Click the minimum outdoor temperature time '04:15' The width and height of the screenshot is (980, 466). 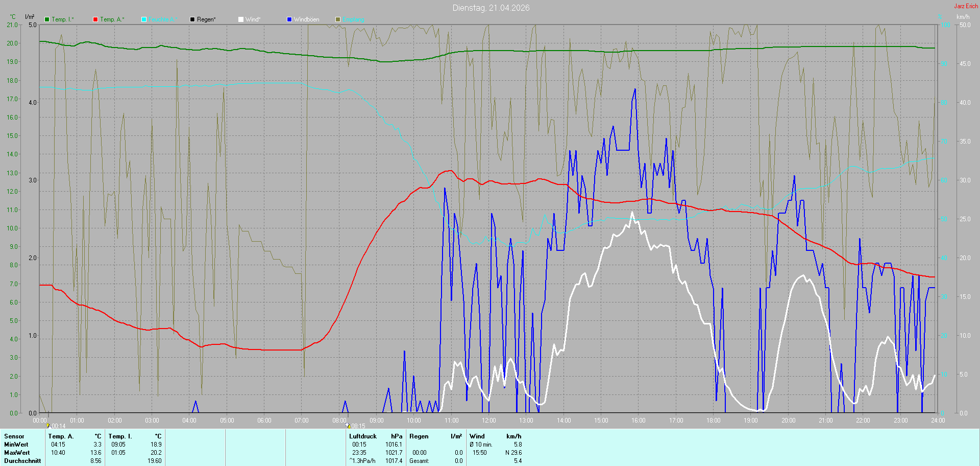[58, 445]
